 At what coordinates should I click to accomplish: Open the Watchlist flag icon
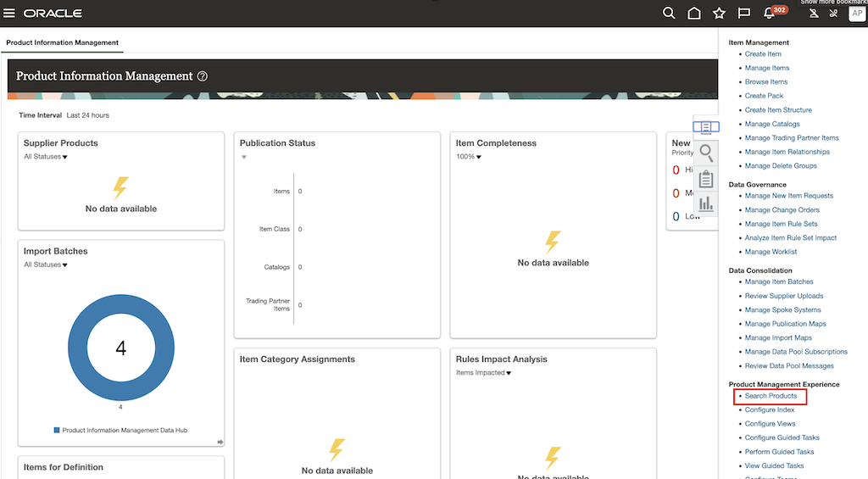[x=744, y=13]
